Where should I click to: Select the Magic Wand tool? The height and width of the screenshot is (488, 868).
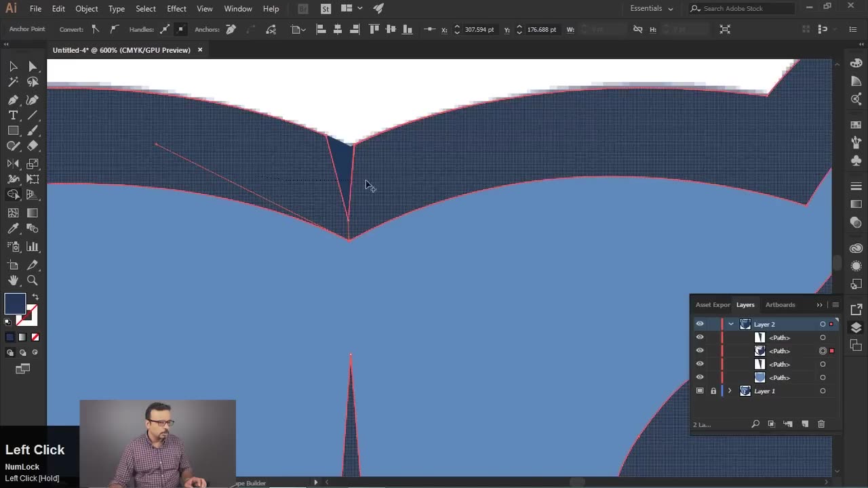[x=13, y=82]
